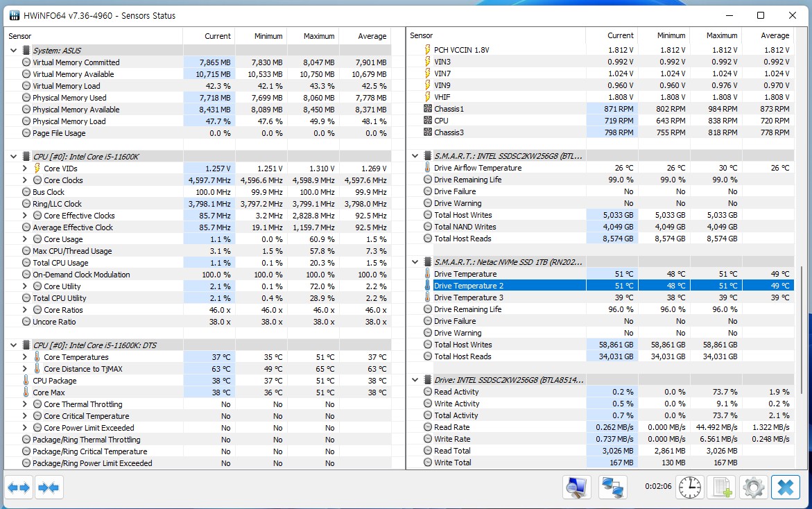This screenshot has width=812, height=509.
Task: Collapse the System: ASUS group
Action: click(13, 50)
